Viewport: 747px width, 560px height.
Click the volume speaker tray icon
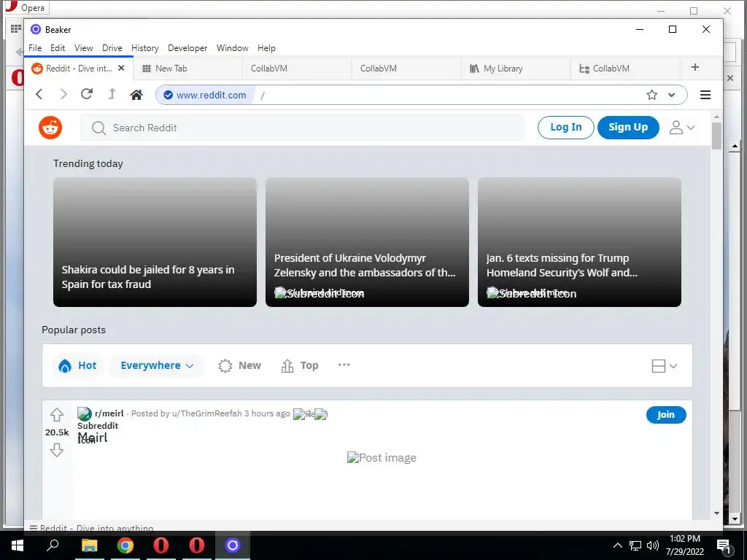pyautogui.click(x=653, y=545)
